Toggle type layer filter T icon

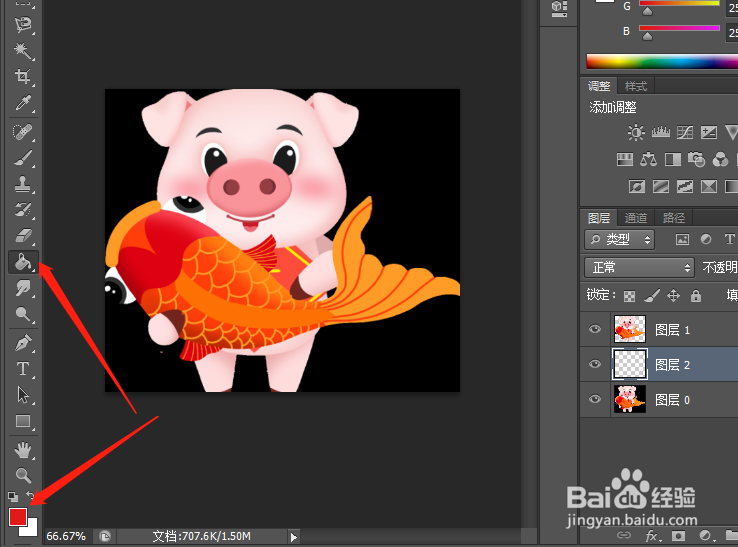[729, 240]
